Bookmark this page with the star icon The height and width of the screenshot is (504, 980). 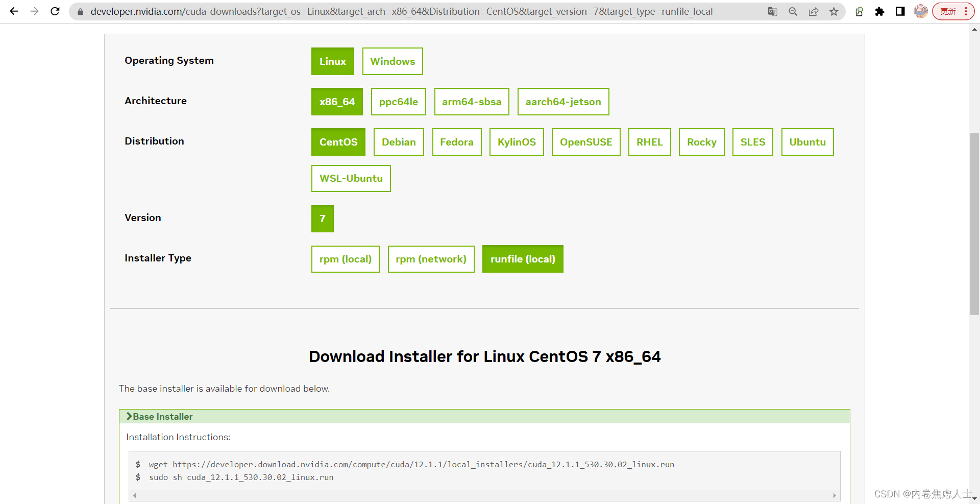tap(834, 11)
